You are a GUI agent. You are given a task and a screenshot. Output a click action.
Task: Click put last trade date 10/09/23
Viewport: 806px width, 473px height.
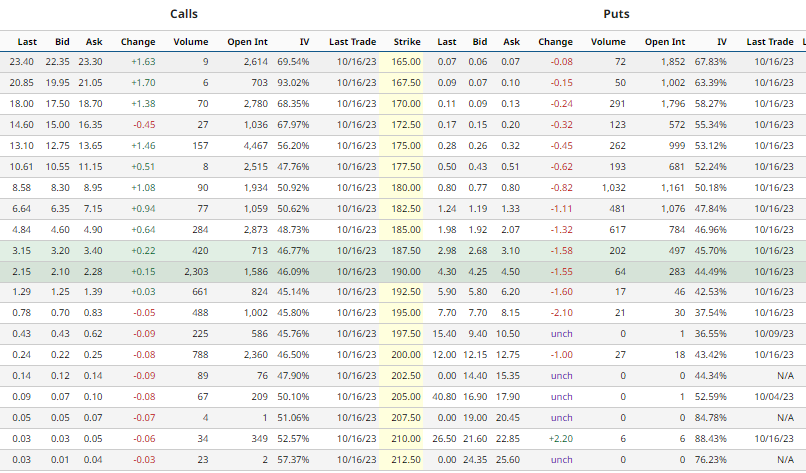click(774, 334)
